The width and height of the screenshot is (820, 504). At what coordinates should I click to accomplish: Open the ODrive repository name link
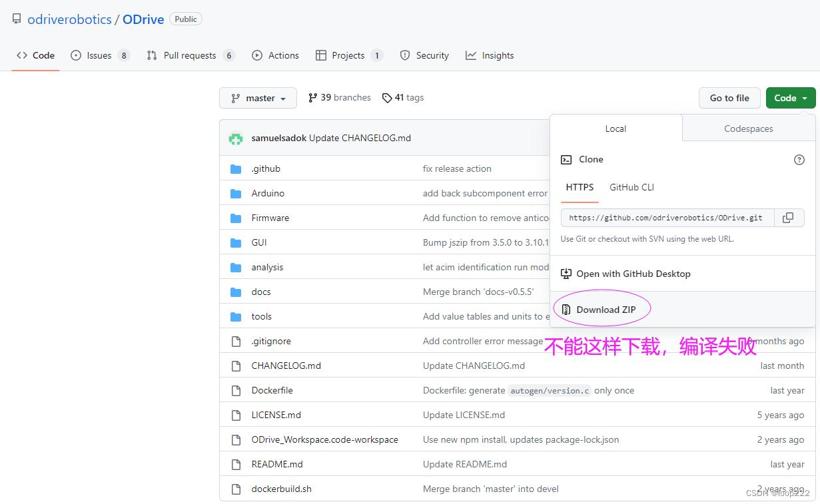click(x=143, y=19)
